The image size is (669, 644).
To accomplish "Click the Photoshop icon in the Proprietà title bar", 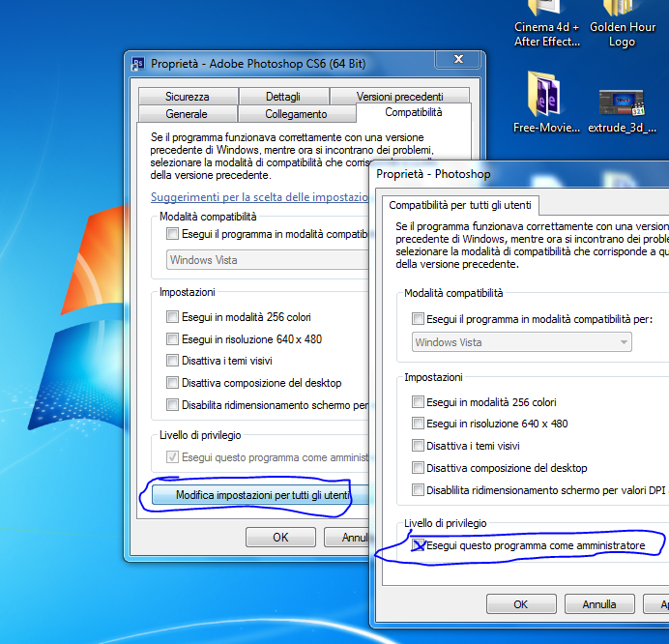I will point(137,64).
